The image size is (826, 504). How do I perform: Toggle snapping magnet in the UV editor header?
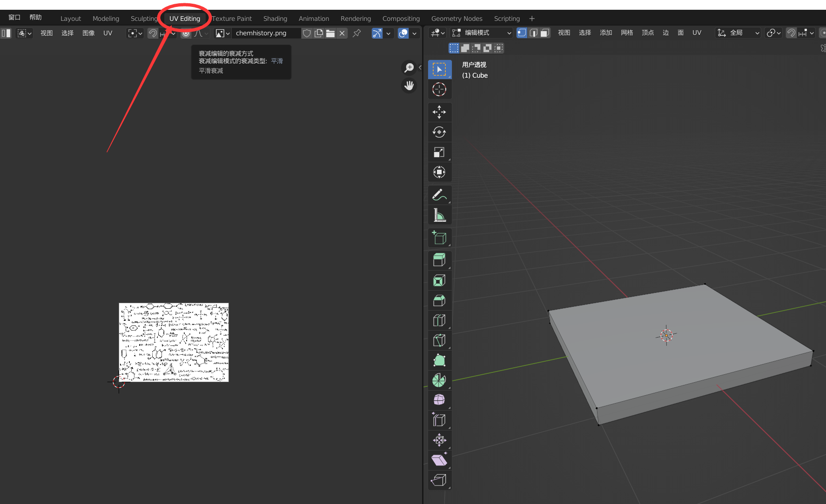[x=153, y=33]
